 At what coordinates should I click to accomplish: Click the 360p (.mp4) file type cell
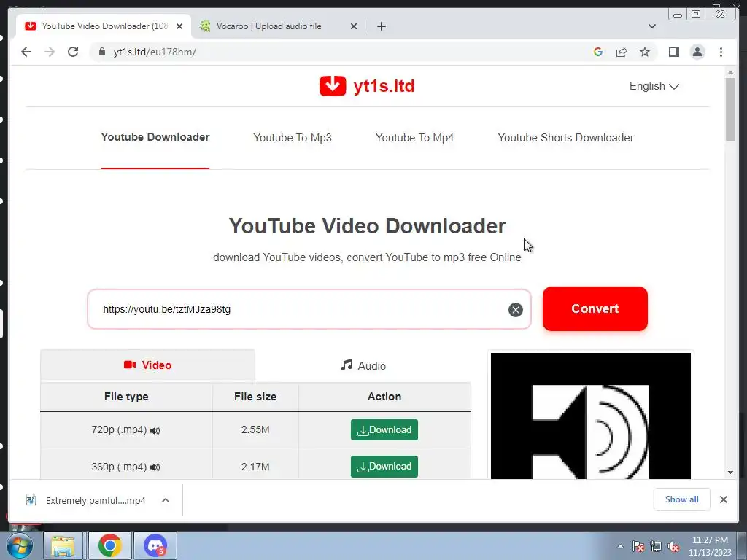[x=126, y=467]
